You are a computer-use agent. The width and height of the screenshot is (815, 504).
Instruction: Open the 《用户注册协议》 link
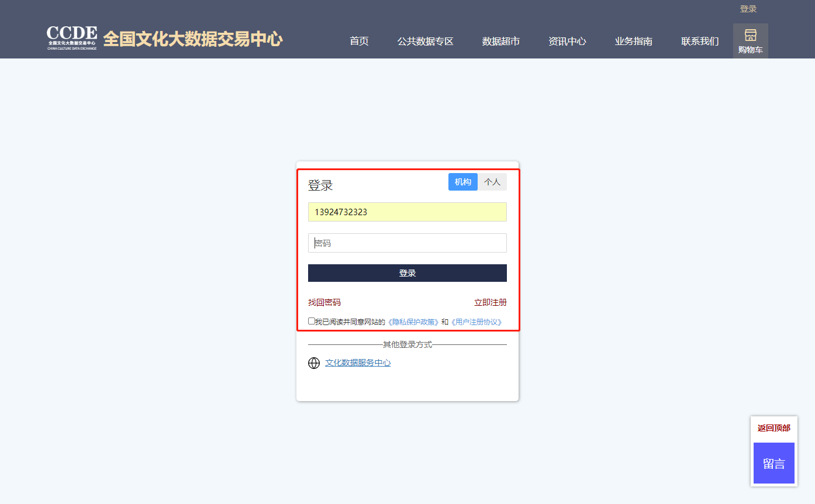pos(476,322)
